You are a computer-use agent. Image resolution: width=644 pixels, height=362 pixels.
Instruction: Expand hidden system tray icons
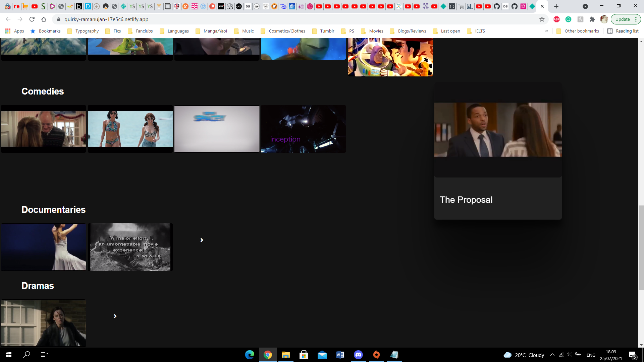(x=552, y=355)
